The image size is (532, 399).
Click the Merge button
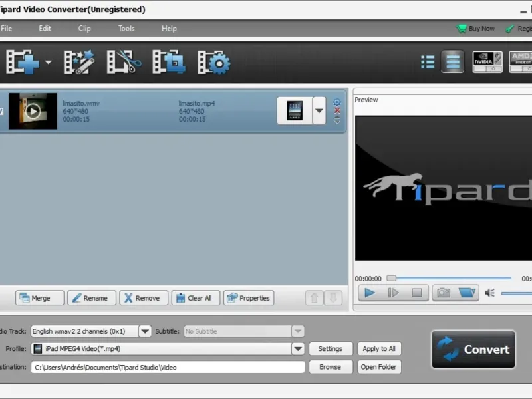pos(40,298)
